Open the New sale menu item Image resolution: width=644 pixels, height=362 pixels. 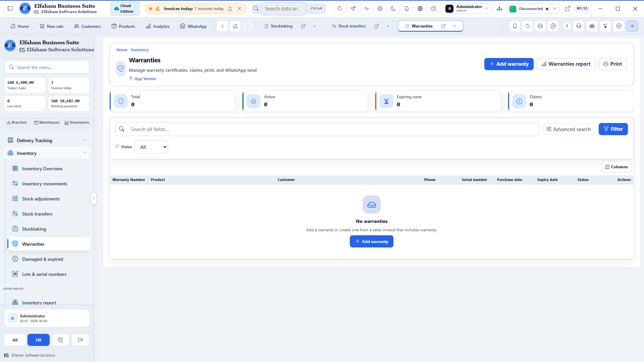point(52,26)
